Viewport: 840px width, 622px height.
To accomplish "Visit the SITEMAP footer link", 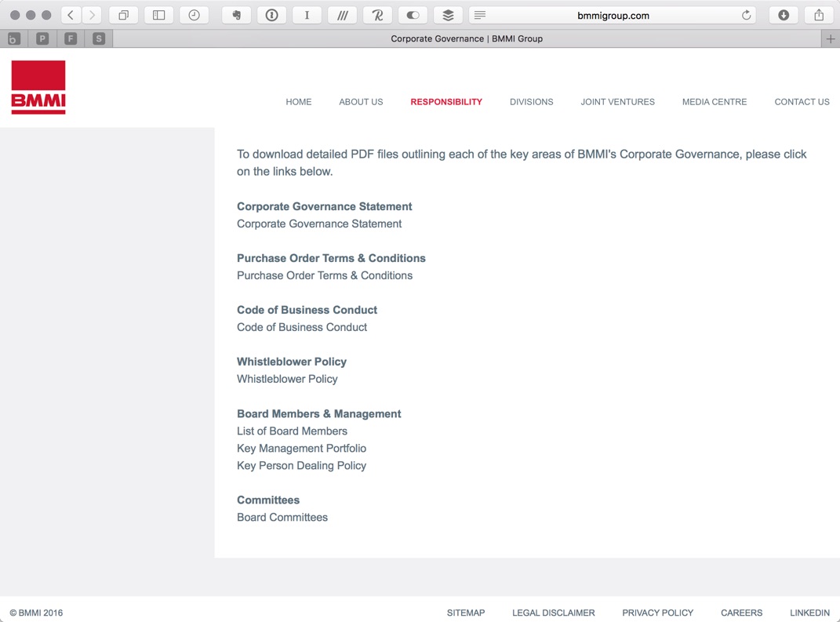I will [466, 613].
